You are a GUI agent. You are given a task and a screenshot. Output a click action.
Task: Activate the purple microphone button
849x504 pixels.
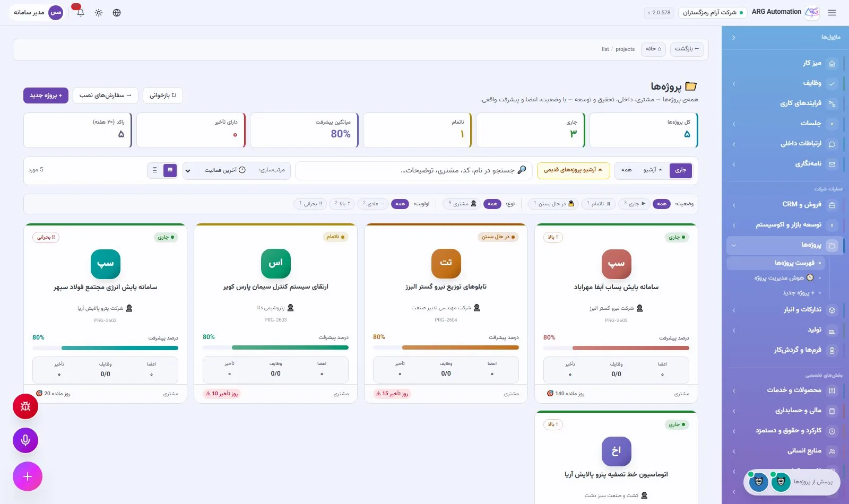click(25, 440)
